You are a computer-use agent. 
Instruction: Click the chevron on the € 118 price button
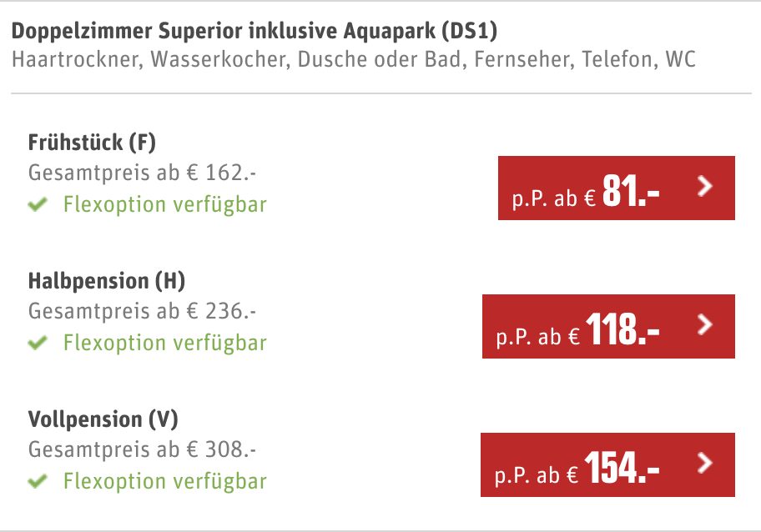click(x=704, y=327)
